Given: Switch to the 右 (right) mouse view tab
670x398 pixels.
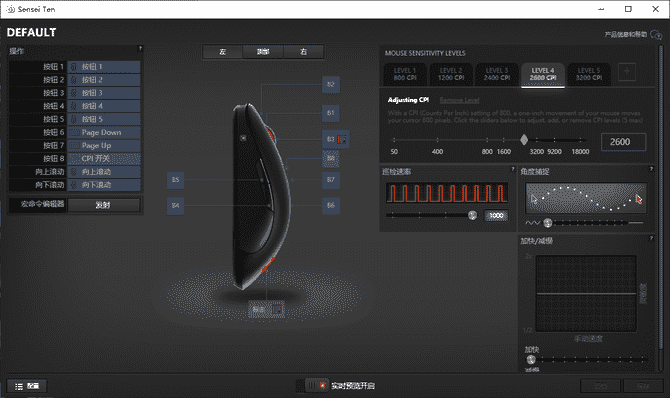Looking at the screenshot, I should pos(303,52).
